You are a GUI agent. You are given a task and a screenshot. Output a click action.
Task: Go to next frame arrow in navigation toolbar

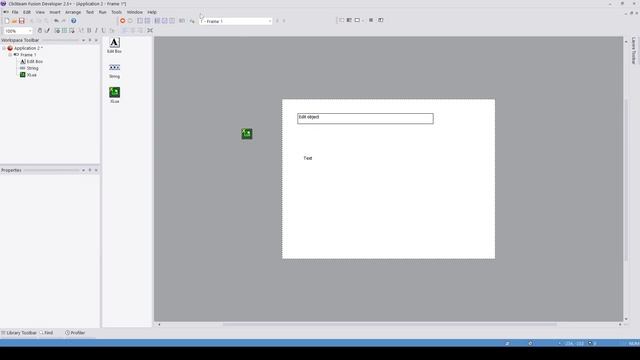coord(284,21)
